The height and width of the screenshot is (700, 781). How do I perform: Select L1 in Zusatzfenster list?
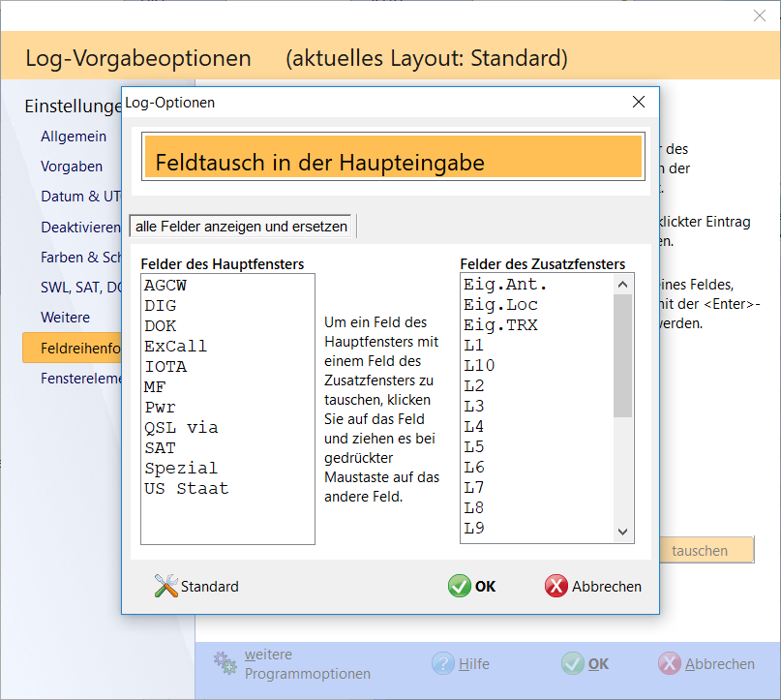(x=537, y=346)
